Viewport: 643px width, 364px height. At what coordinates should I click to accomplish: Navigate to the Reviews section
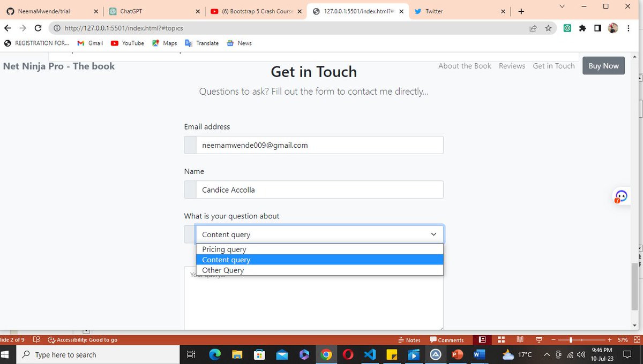(x=512, y=66)
